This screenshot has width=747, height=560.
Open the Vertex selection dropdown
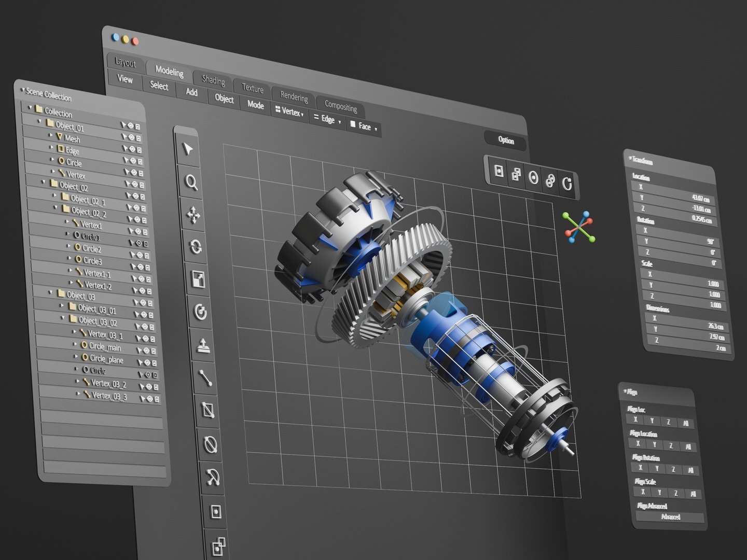click(290, 112)
